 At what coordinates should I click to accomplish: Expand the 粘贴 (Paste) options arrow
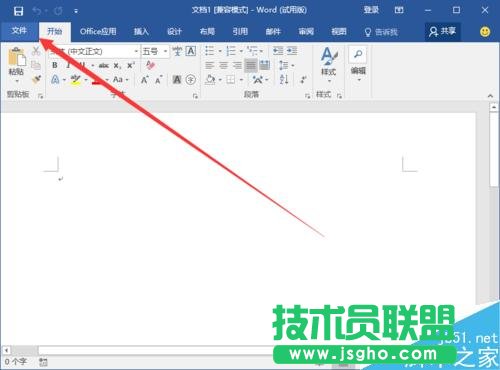point(17,81)
